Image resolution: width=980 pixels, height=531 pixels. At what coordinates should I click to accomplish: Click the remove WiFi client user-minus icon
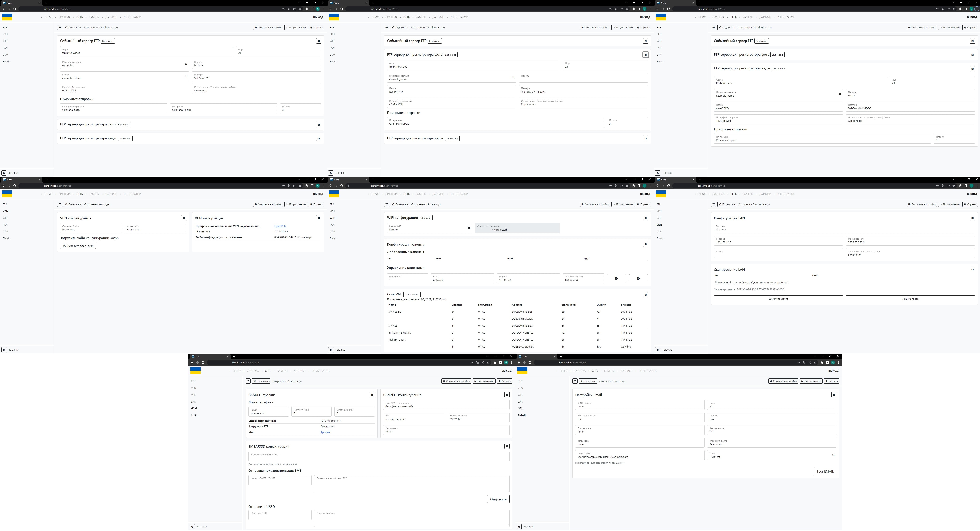pyautogui.click(x=616, y=278)
